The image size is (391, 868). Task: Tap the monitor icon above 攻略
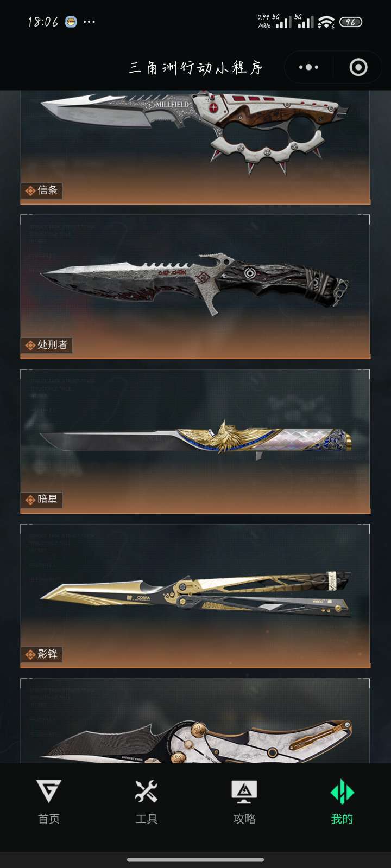click(244, 792)
